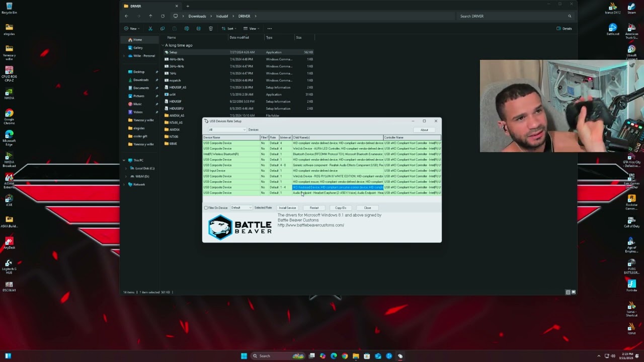Select the DRIVER tab in File Explorer
Viewport: 644px width, 362px height.
click(151, 6)
